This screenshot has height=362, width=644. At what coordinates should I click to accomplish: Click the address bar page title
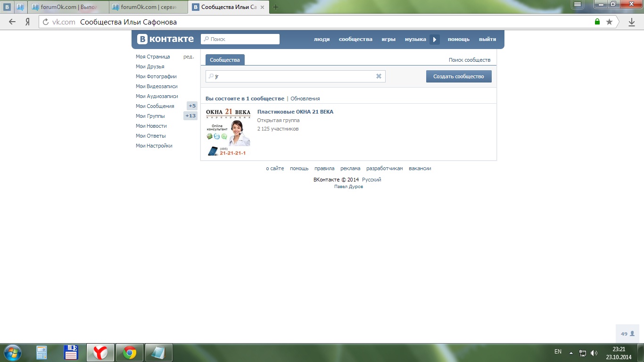pos(128,22)
